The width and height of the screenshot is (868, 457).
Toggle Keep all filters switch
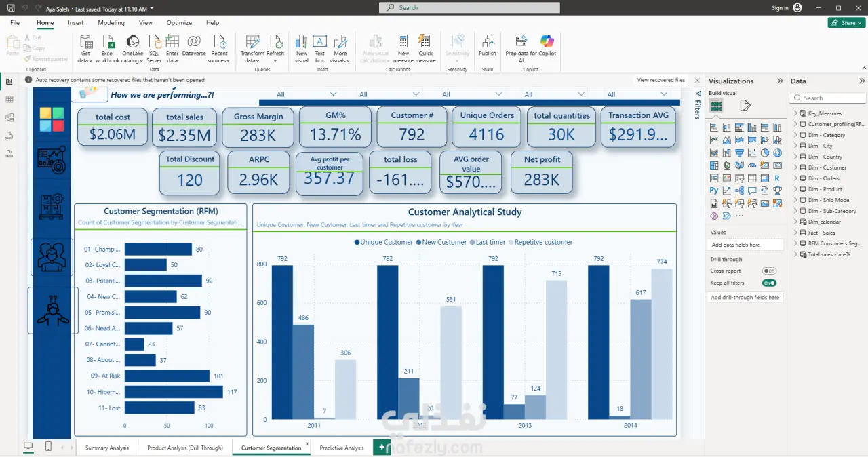point(769,283)
